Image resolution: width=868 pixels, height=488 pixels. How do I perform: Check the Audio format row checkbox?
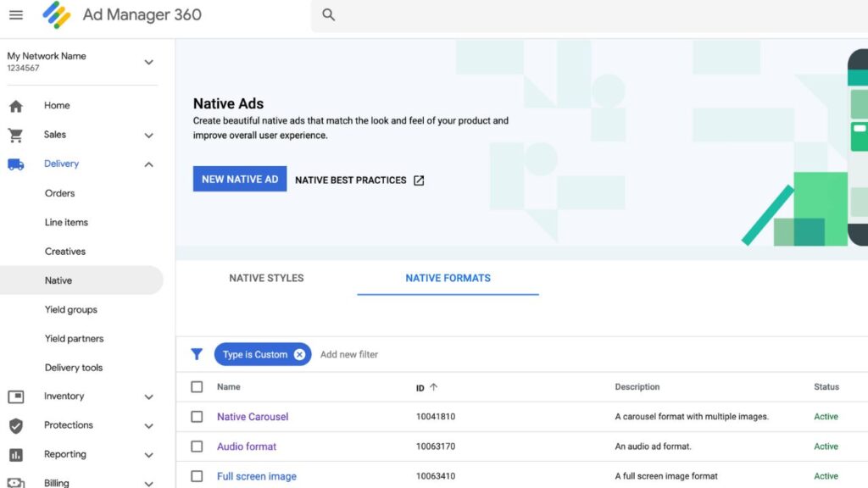(197, 446)
